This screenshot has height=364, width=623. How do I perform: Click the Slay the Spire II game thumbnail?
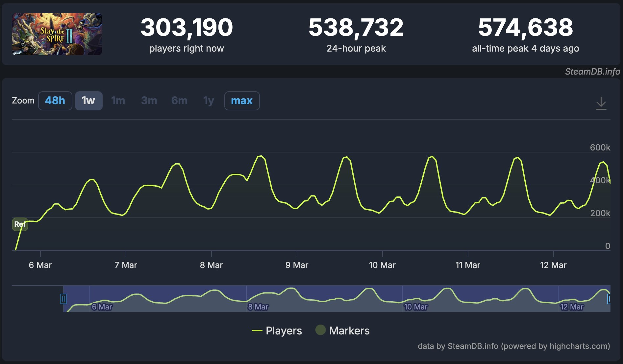(57, 34)
